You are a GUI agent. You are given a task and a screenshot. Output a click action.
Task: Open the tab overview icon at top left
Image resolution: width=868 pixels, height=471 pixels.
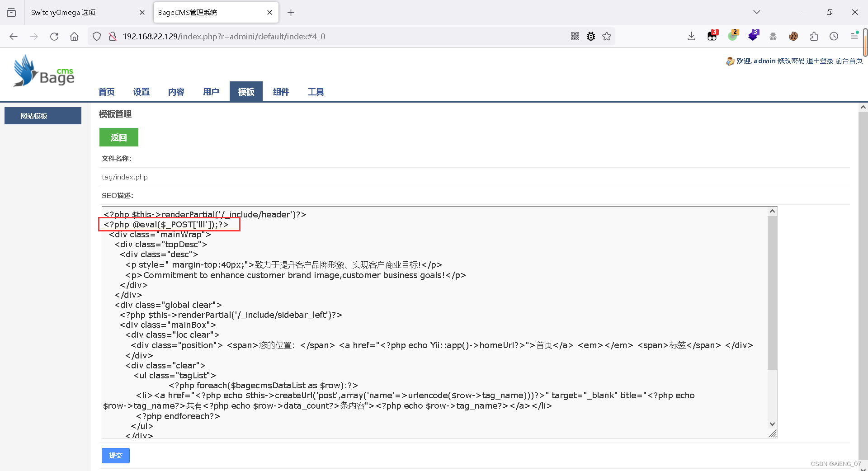(x=11, y=13)
